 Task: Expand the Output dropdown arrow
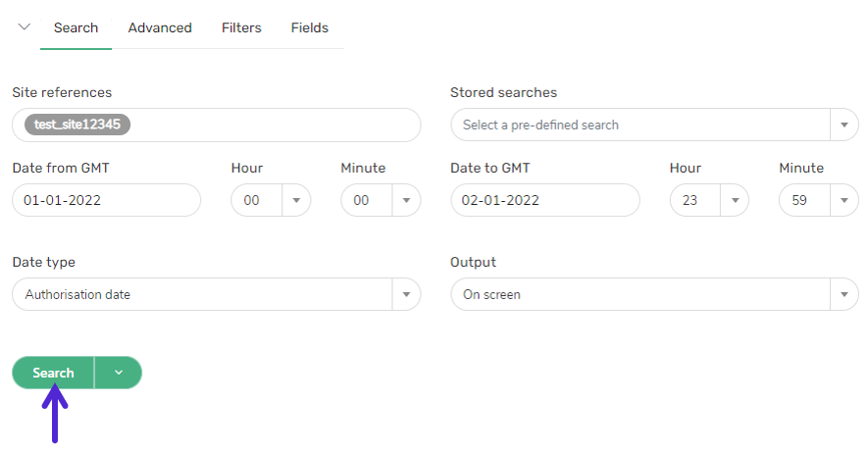844,294
